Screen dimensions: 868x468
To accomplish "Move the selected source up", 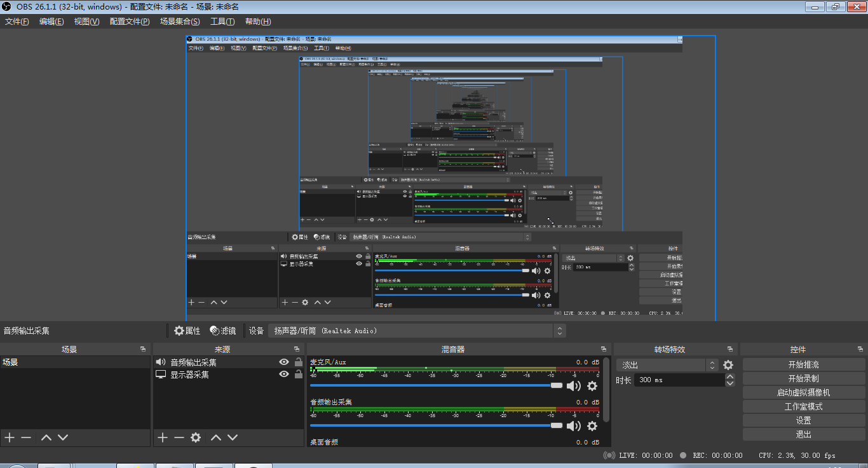I will 216,437.
